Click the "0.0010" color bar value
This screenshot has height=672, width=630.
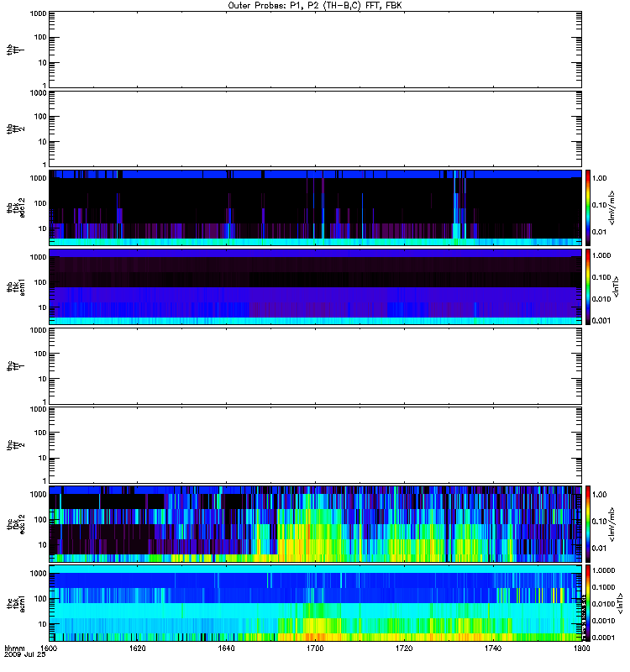click(603, 621)
